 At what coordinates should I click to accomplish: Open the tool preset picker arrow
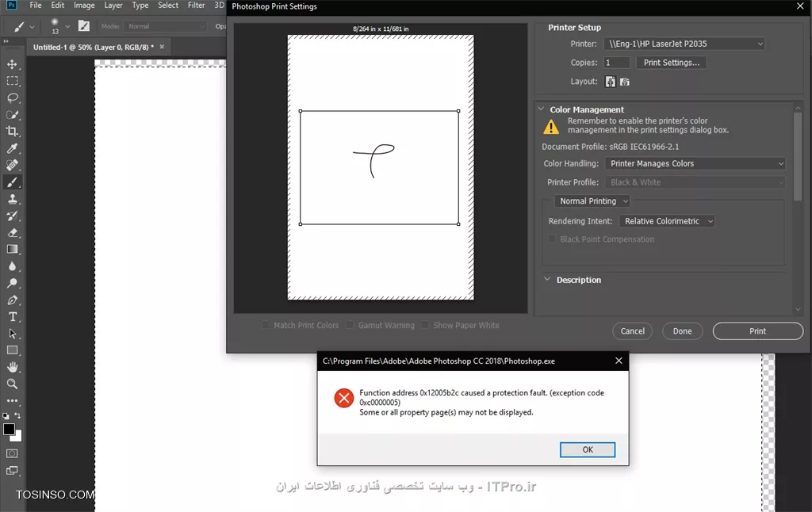pyautogui.click(x=32, y=26)
